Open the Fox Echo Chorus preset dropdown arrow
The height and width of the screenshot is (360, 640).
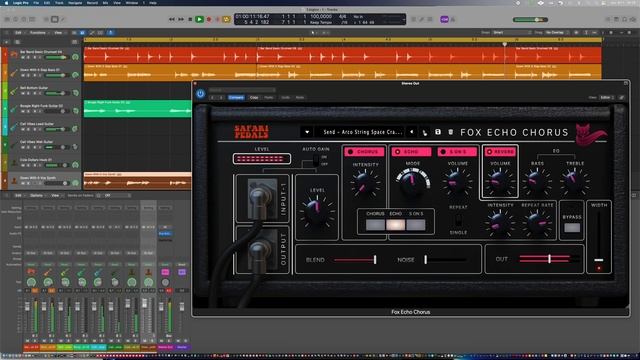coord(307,132)
